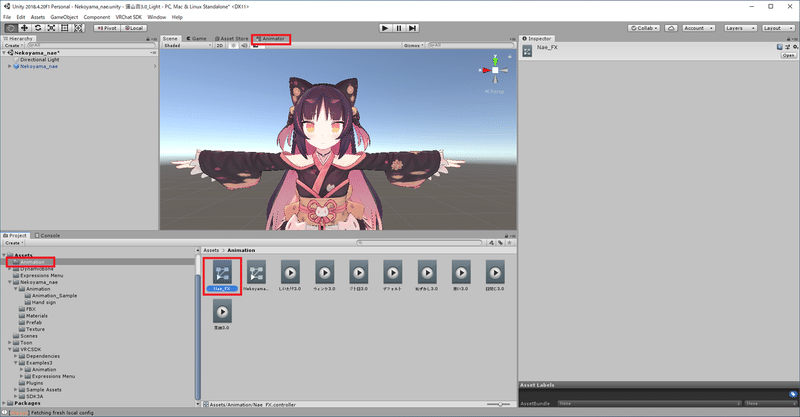
Task: Open the Layers dropdown
Action: (739, 28)
